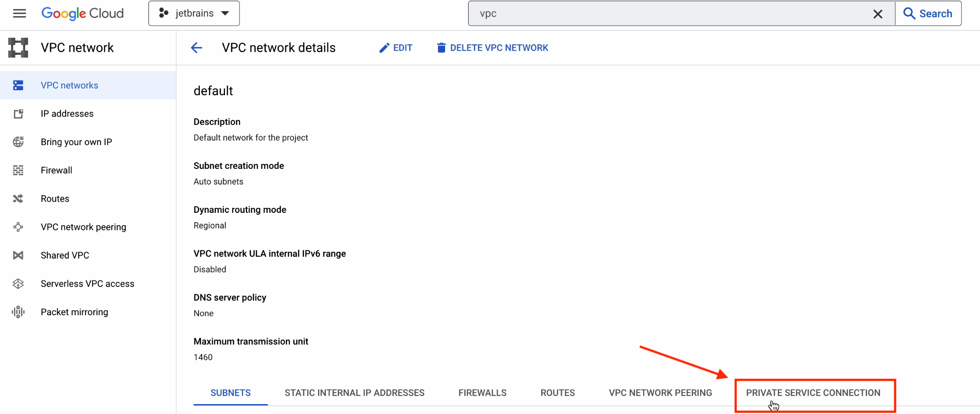
Task: Open the jetbrains project selector dropdown
Action: click(194, 13)
